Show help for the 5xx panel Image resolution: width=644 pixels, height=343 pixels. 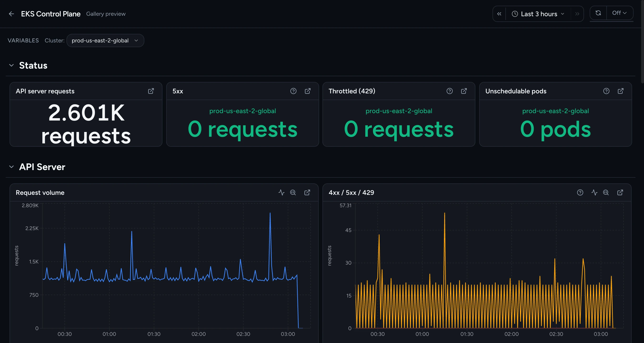point(293,91)
